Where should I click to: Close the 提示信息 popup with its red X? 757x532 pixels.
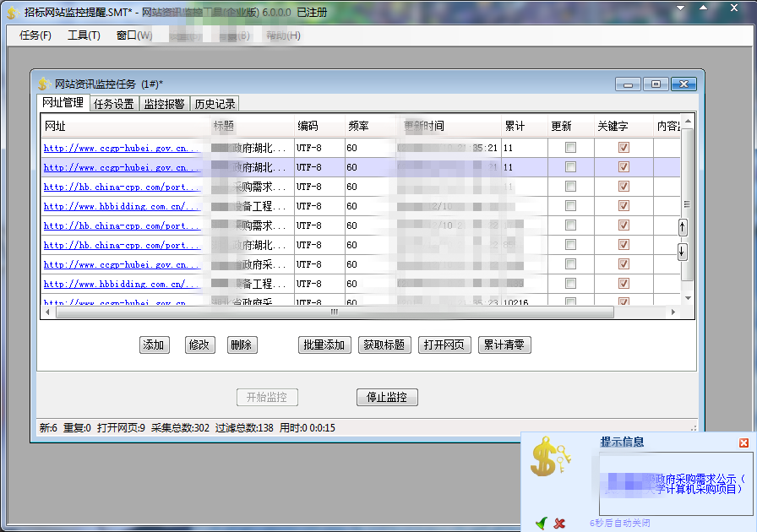[743, 442]
